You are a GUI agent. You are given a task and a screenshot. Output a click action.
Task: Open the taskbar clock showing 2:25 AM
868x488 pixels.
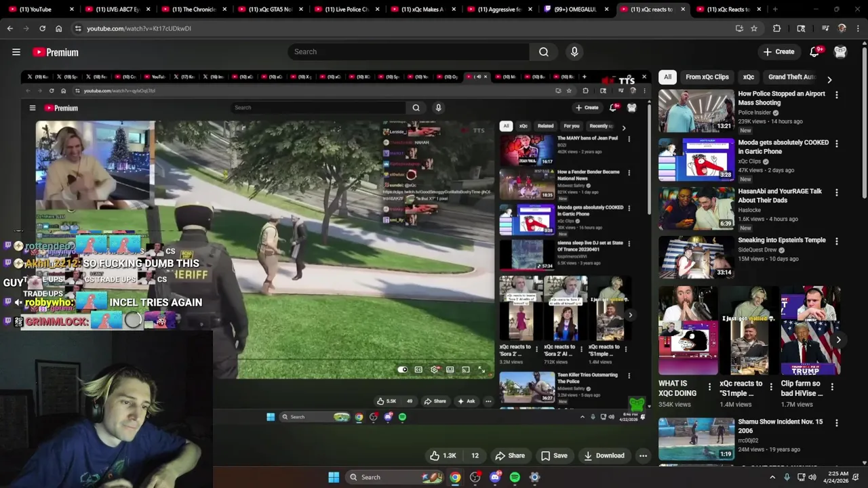click(838, 477)
